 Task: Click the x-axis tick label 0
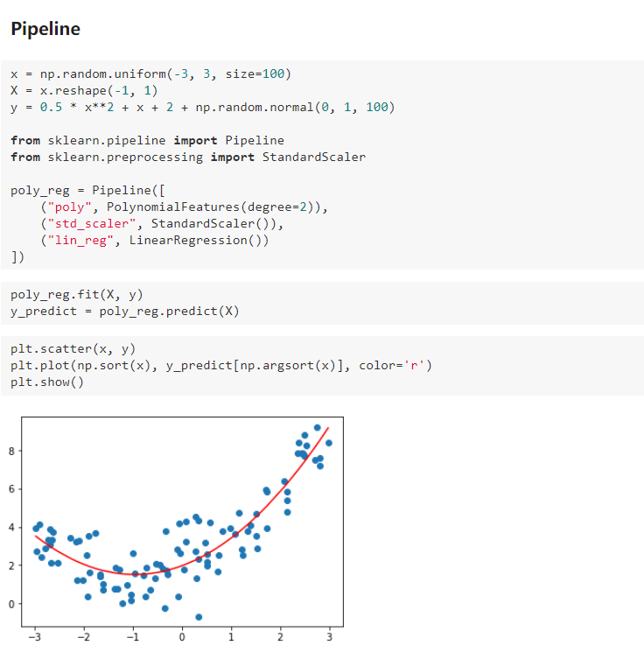tap(182, 637)
